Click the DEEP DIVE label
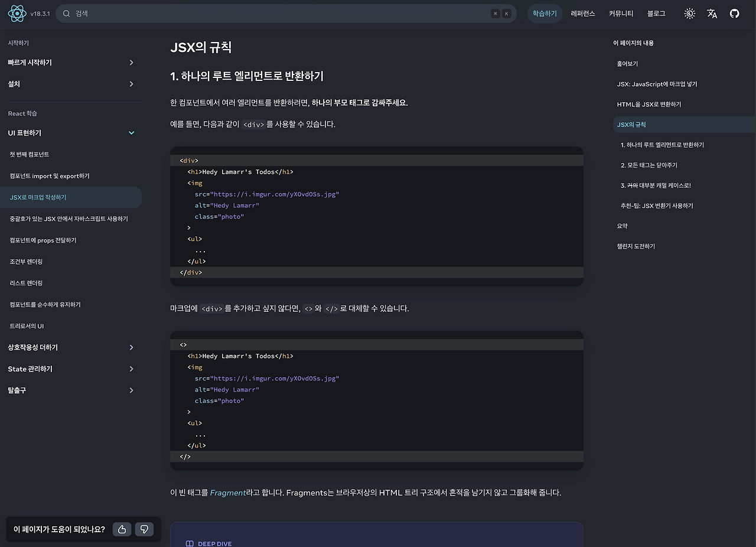Image resolution: width=756 pixels, height=547 pixels. (x=215, y=544)
